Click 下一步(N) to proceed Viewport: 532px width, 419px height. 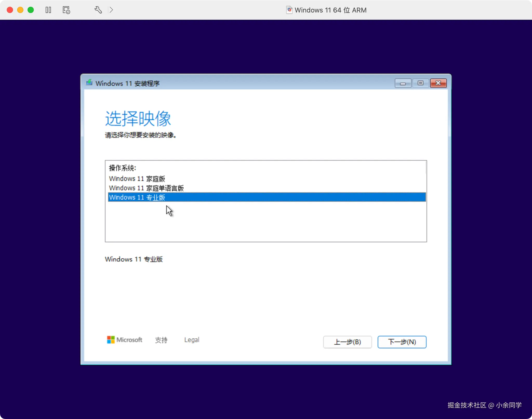click(402, 342)
